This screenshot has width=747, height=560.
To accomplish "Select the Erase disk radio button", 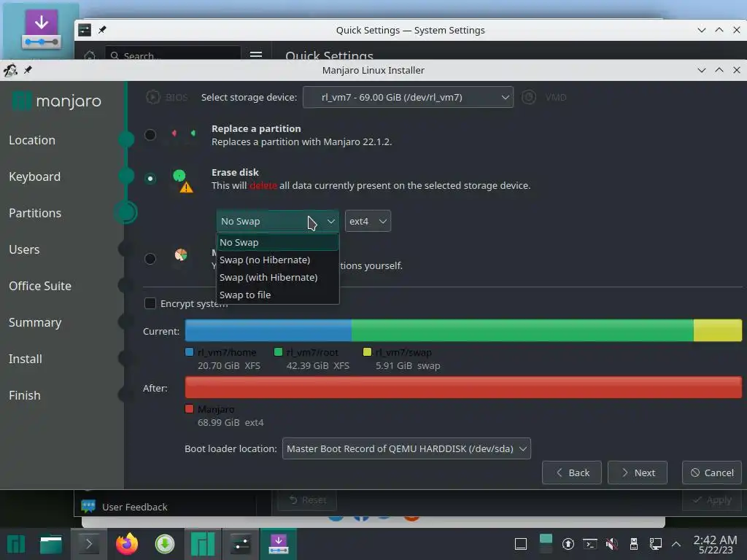I will 150,179.
